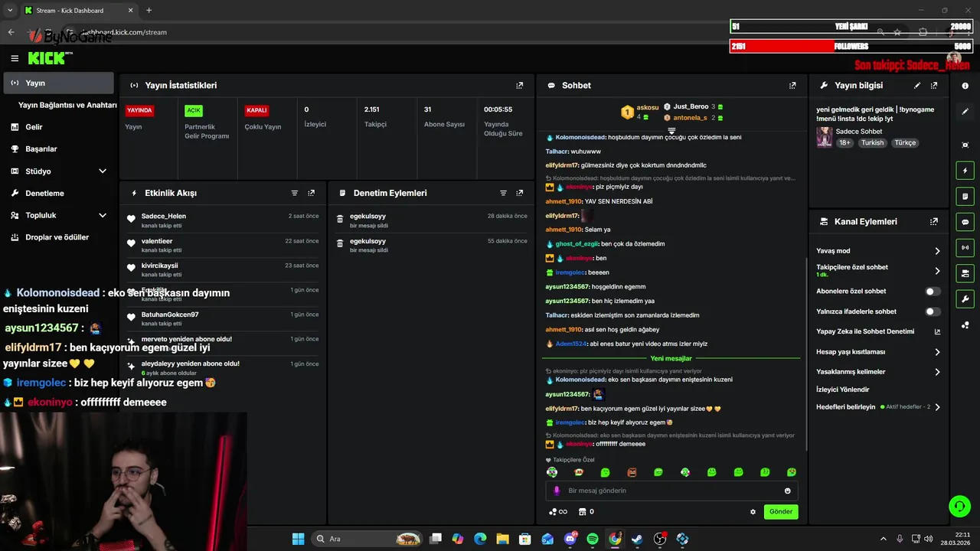Jump to Yeni mesajlar in chat

pyautogui.click(x=671, y=358)
